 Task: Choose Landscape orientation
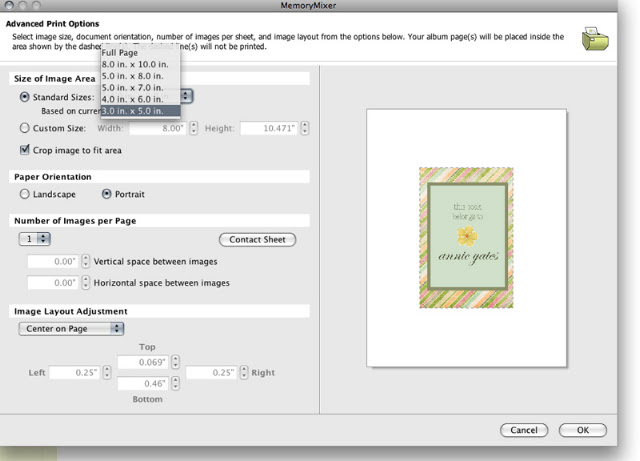click(x=24, y=194)
